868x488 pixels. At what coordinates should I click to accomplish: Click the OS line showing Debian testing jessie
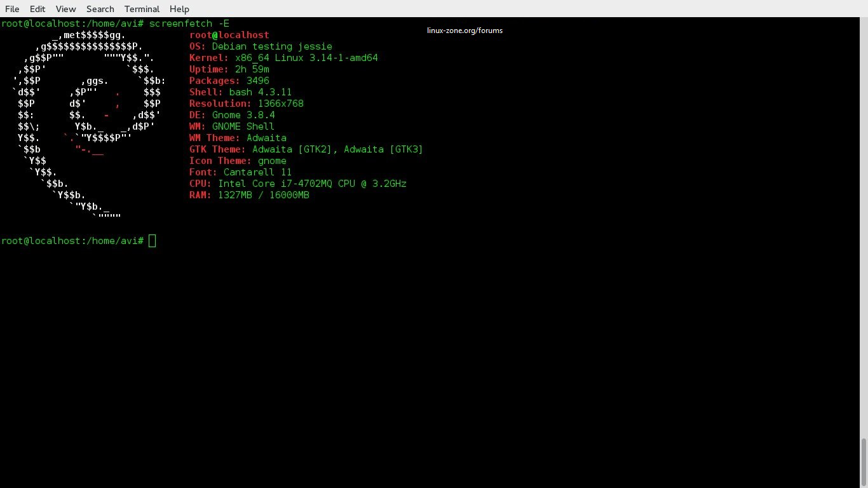[261, 46]
